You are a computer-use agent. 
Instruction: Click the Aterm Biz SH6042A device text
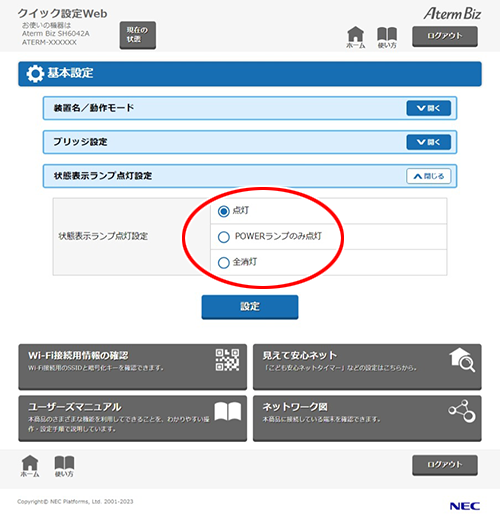(56, 34)
